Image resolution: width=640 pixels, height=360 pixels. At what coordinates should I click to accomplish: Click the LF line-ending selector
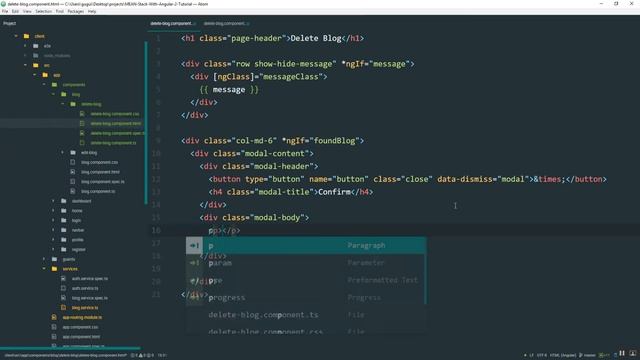(x=531, y=355)
